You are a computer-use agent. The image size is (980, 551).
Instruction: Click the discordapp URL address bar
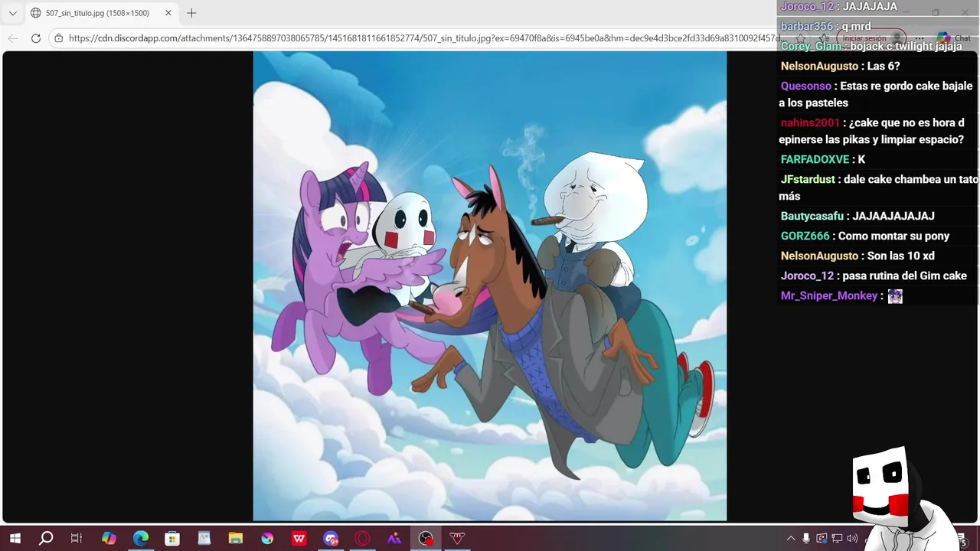[x=425, y=38]
